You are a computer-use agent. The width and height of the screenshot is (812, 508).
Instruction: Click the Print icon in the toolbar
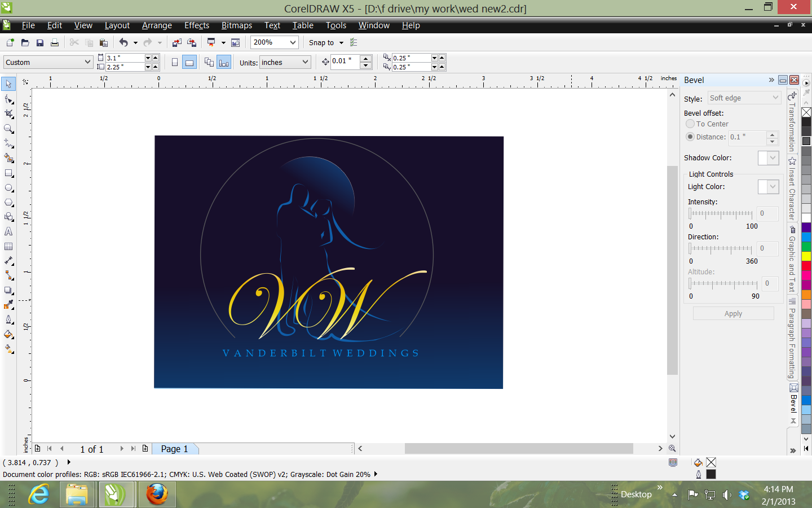[55, 43]
